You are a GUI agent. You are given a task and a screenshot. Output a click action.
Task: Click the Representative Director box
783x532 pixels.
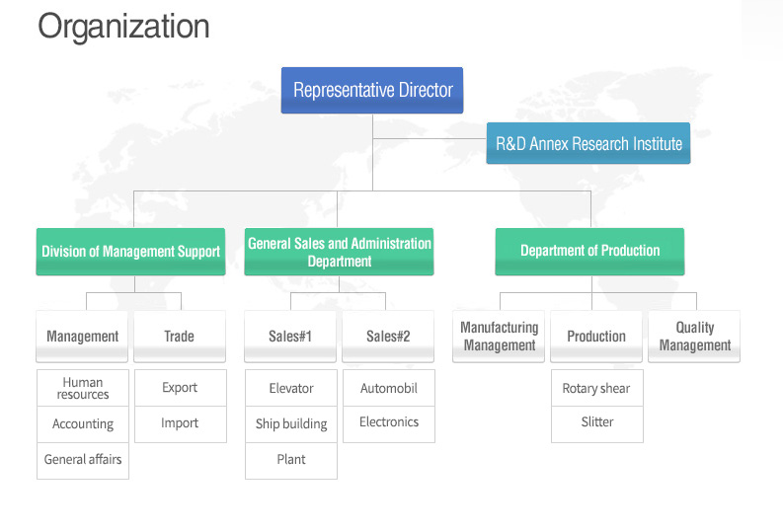point(372,91)
